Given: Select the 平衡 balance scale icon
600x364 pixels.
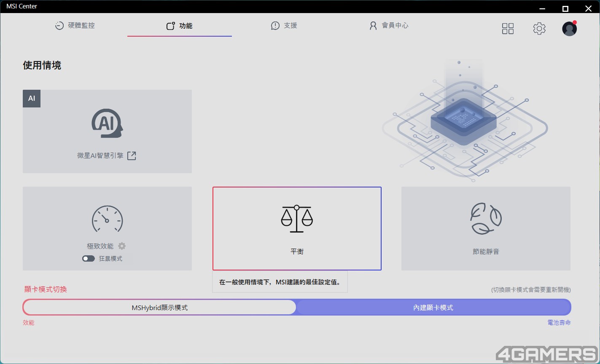Looking at the screenshot, I should (297, 219).
